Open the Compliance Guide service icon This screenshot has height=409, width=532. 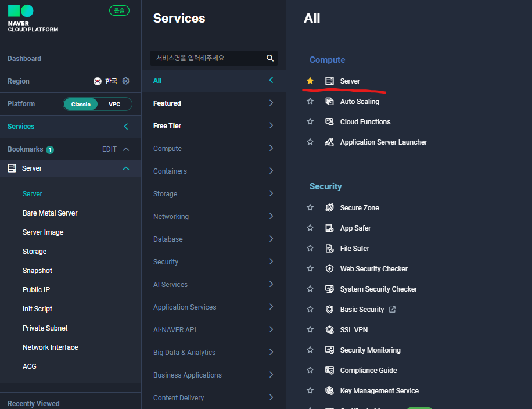pyautogui.click(x=329, y=370)
